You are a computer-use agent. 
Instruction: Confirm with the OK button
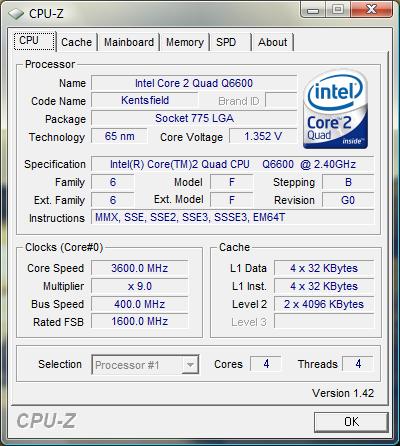(x=351, y=422)
